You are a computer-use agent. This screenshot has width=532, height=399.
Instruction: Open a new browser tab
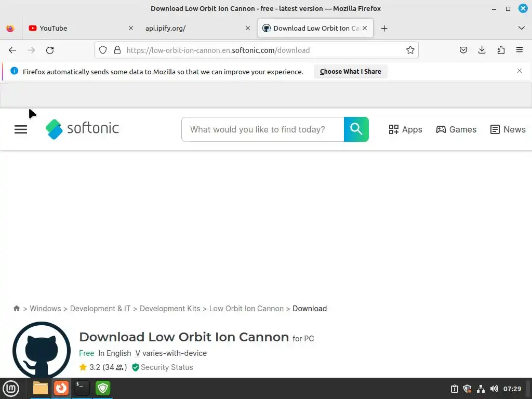pos(384,29)
